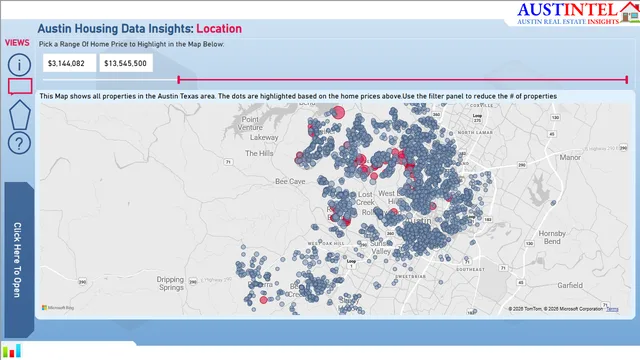Click the Garfield label on the map

[570, 285]
